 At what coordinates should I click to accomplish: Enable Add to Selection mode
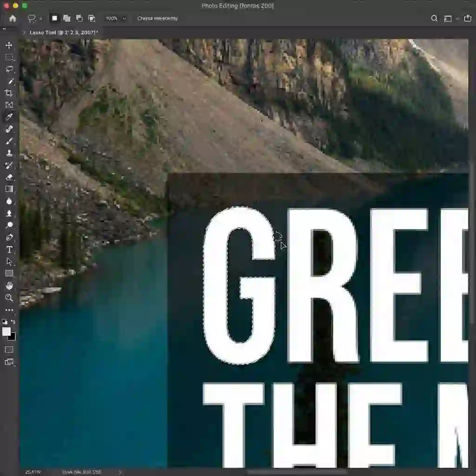click(x=67, y=18)
